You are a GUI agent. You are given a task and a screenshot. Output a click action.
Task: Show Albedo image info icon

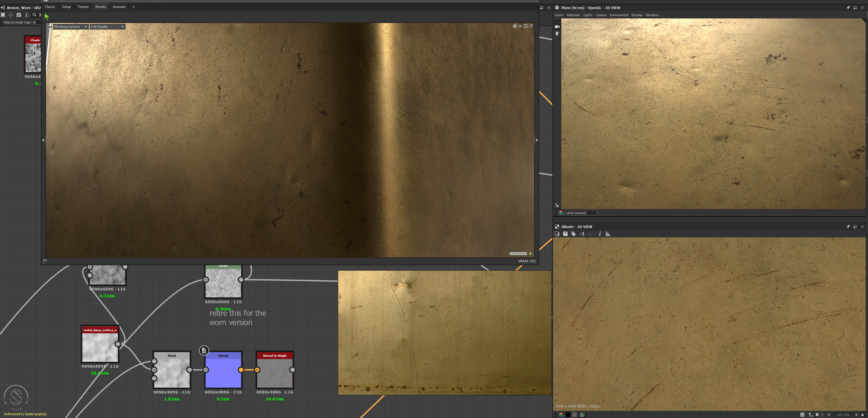click(600, 234)
